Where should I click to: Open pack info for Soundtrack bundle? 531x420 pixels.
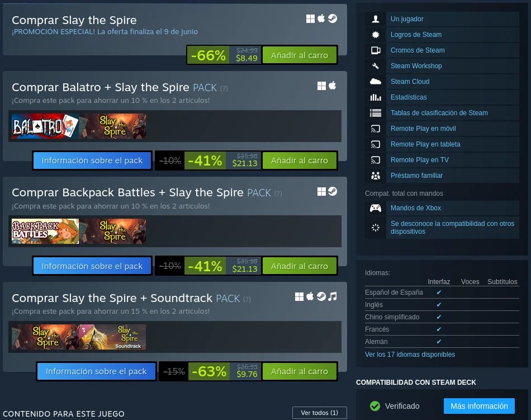[96, 371]
